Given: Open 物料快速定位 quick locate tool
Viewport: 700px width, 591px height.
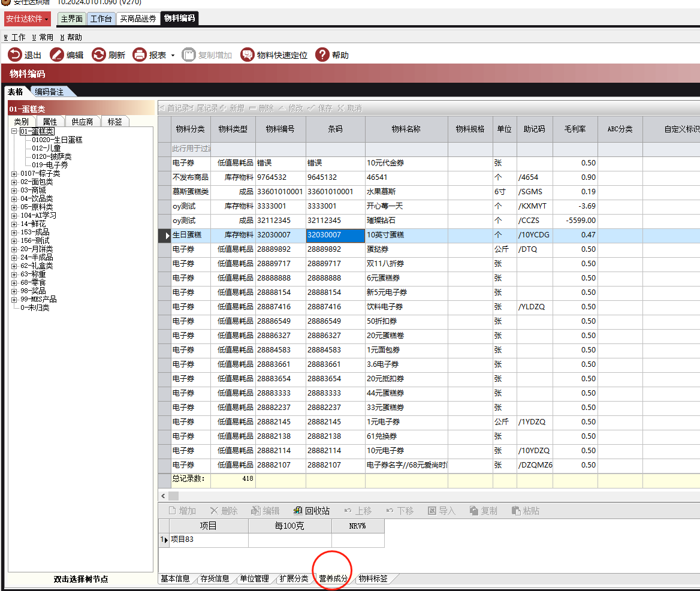Looking at the screenshot, I should [247, 55].
